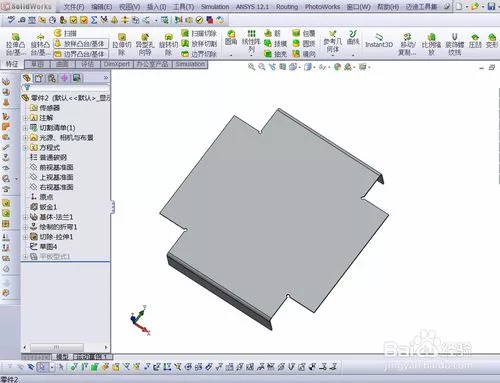The image size is (500, 383).
Task: Open 参考几何体 reference geometry tool
Action: (x=332, y=42)
